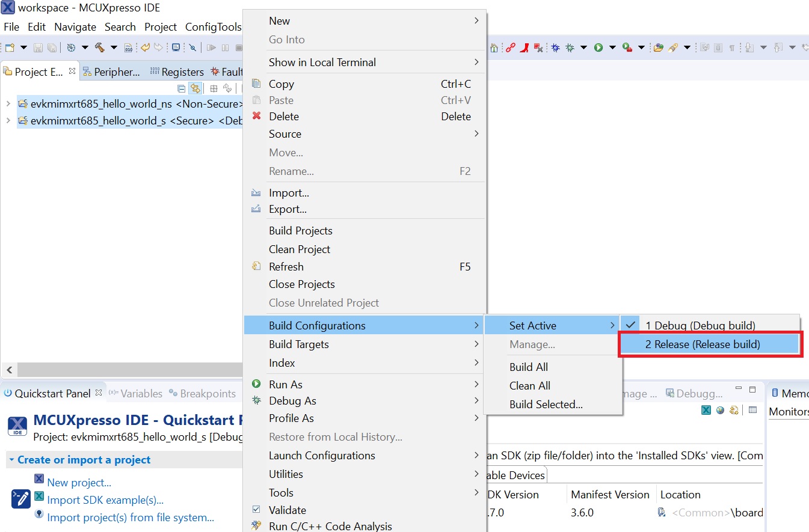Choose Refresh in the context menu

365,267
